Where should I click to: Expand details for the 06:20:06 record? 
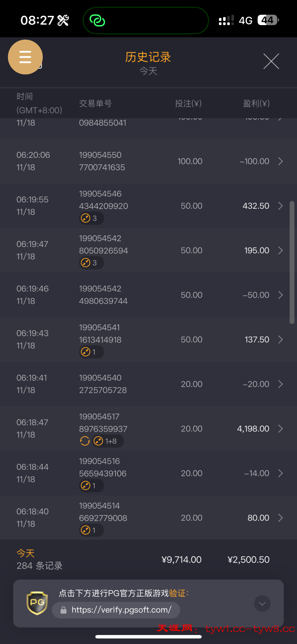click(280, 161)
